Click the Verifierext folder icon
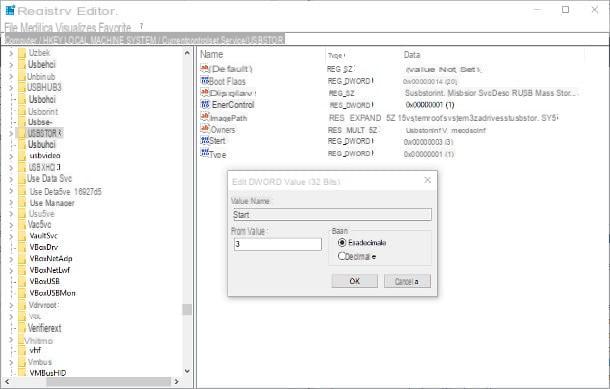Viewport: 610px width, 389px height. pos(22,328)
